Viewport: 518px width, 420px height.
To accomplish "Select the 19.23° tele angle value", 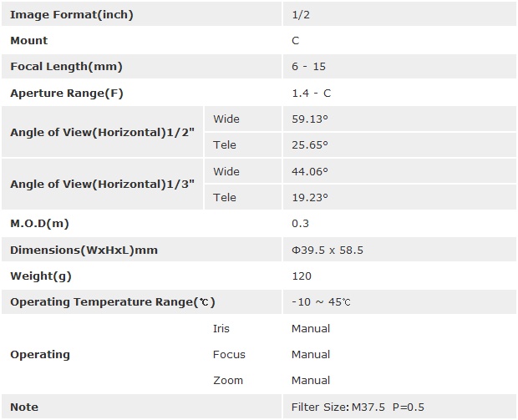I will point(309,197).
